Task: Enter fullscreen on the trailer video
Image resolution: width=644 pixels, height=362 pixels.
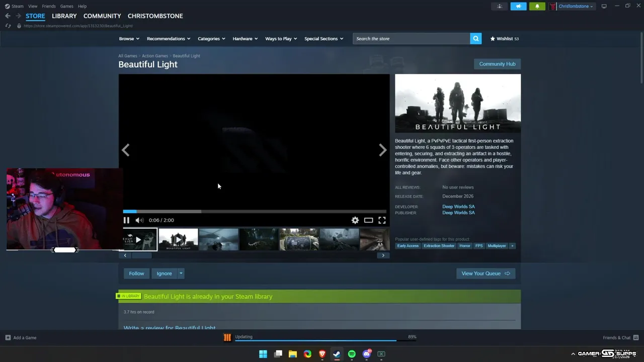Action: (382, 220)
